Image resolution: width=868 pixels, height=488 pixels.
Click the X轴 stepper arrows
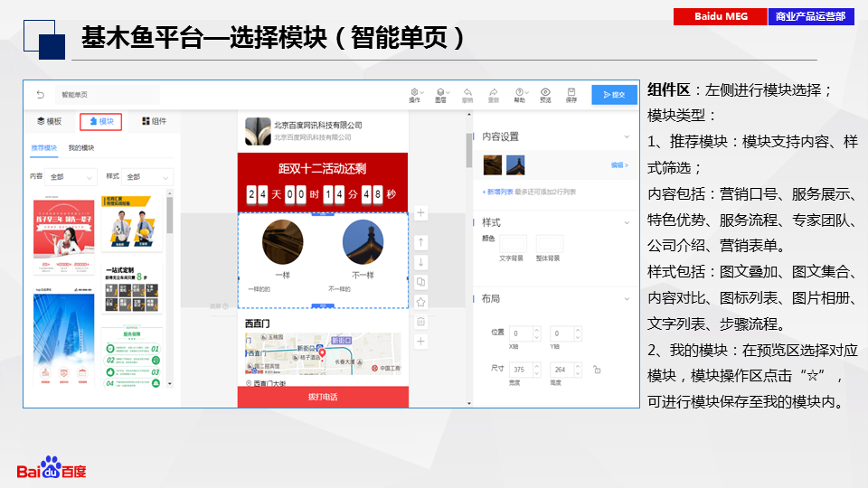click(x=536, y=333)
